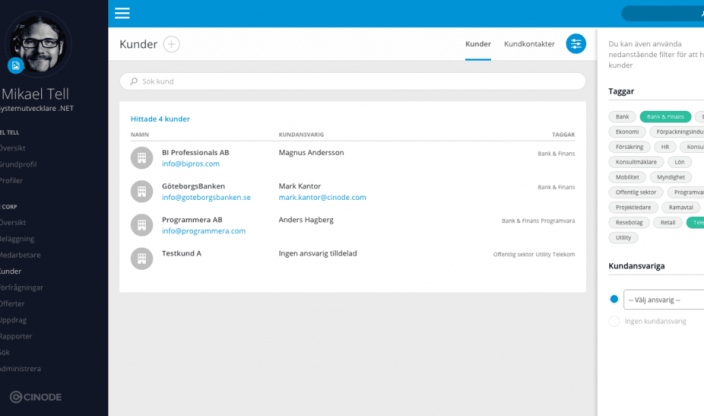Click the GöteborgsBanken company icon
Viewport: 704px width, 416px height.
141,192
